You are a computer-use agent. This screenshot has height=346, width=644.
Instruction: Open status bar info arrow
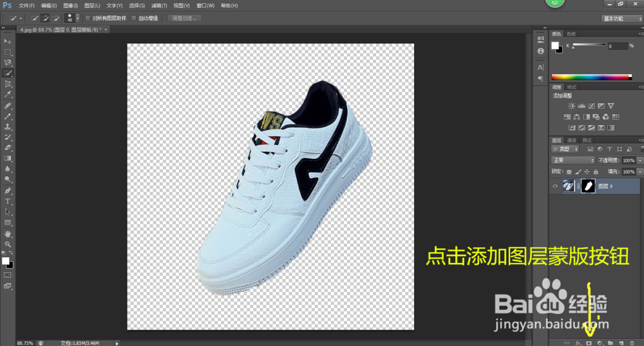[x=117, y=343]
